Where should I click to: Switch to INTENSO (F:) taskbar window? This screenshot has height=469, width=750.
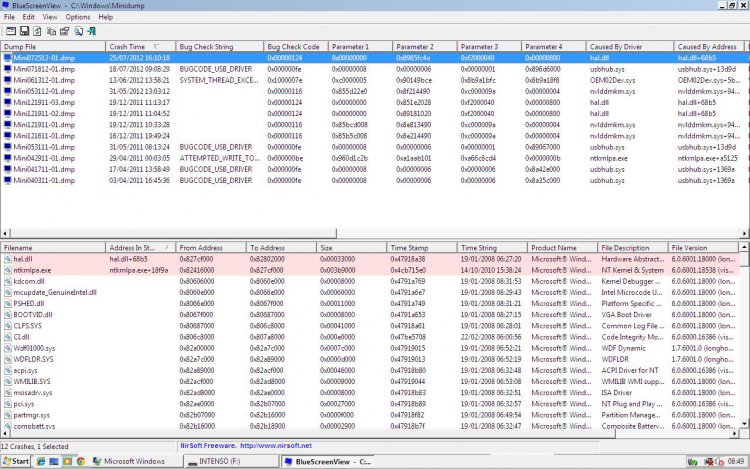point(232,461)
